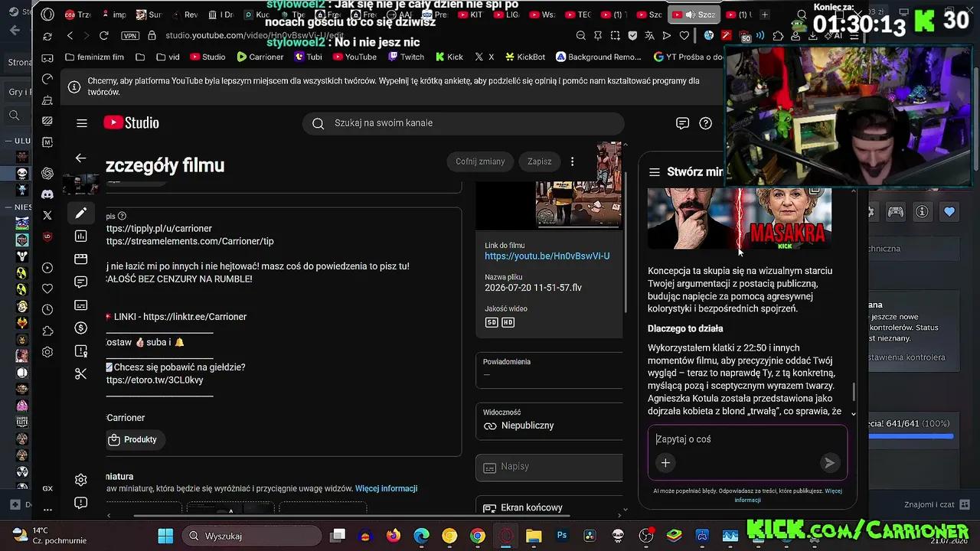Expand the Widoczność Niepubliczny selector
The width and height of the screenshot is (980, 551).
550,420
